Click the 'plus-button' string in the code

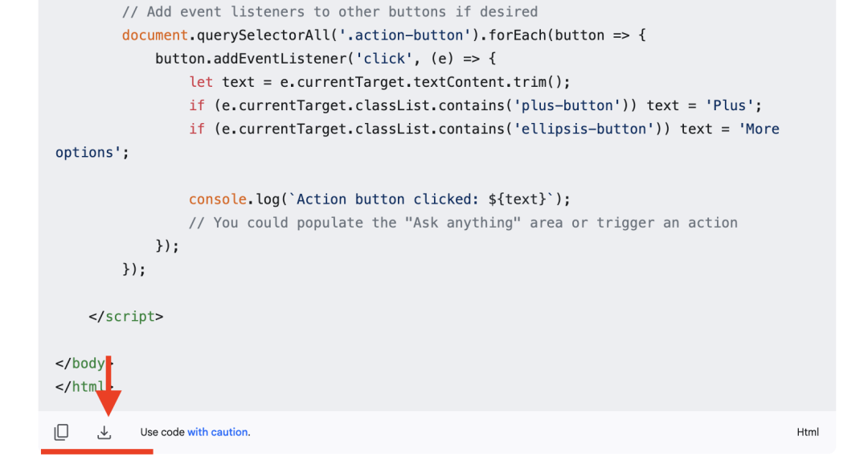[567, 105]
